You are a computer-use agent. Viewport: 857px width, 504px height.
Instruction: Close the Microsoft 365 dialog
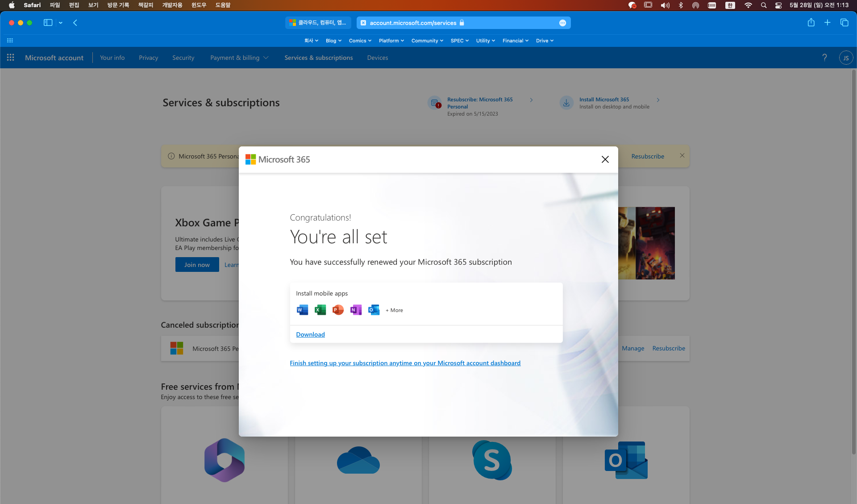(605, 159)
